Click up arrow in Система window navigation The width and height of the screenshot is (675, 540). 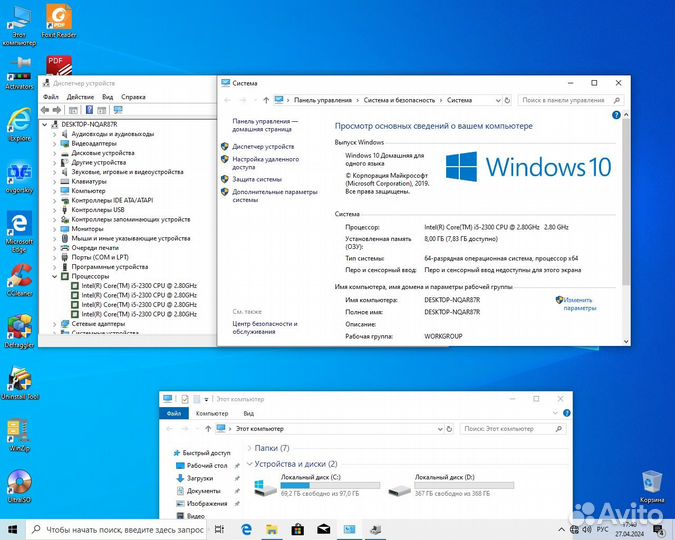[x=266, y=100]
